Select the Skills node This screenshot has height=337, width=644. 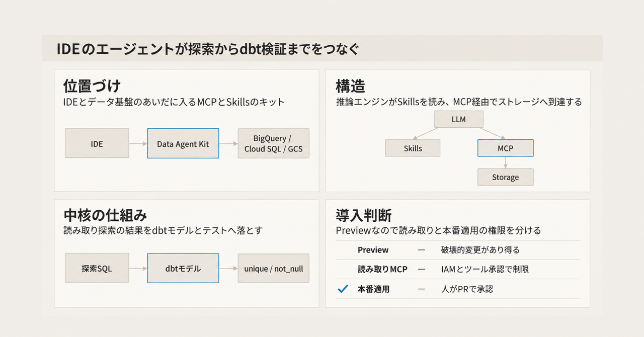coord(413,148)
